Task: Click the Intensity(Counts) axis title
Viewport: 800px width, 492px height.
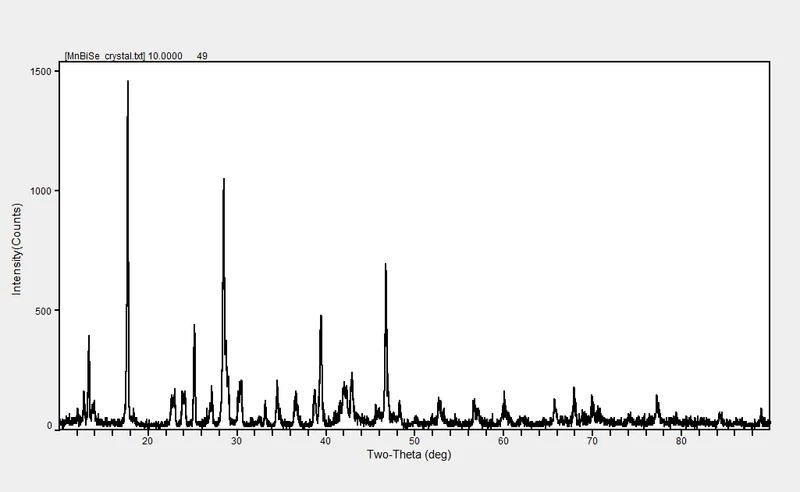Action: tap(16, 249)
